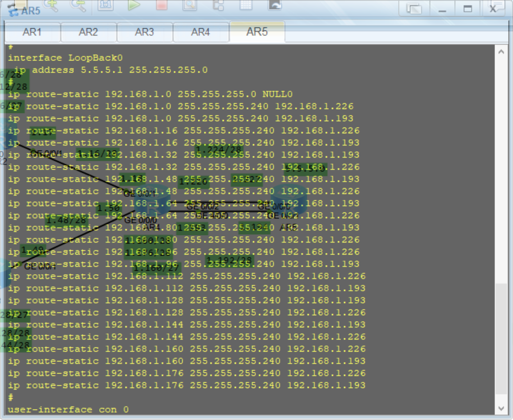
Task: Click the zoom in magnifier icon in background toolbar
Action: tap(52, 5)
